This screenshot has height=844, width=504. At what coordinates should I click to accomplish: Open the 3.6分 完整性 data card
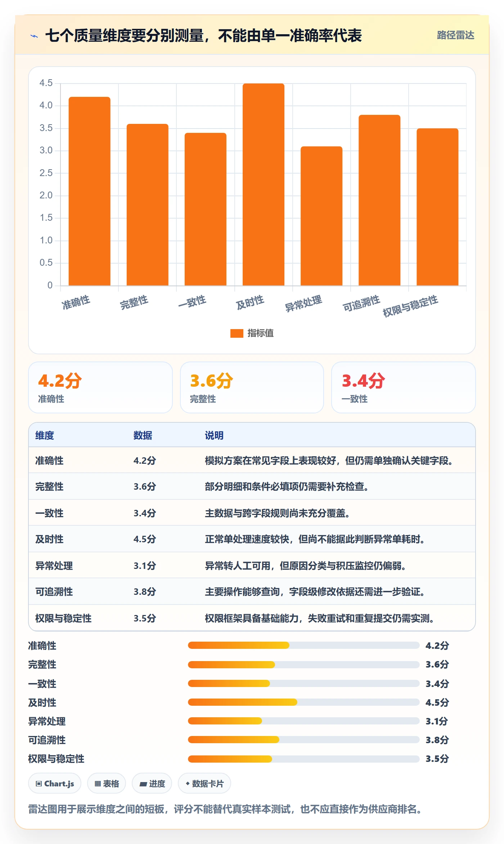[x=252, y=387]
